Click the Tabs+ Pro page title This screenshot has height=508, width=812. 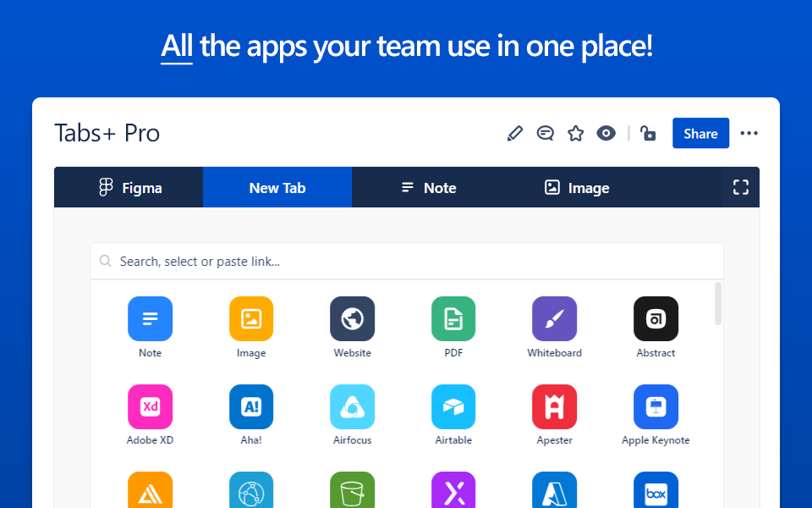point(107,133)
